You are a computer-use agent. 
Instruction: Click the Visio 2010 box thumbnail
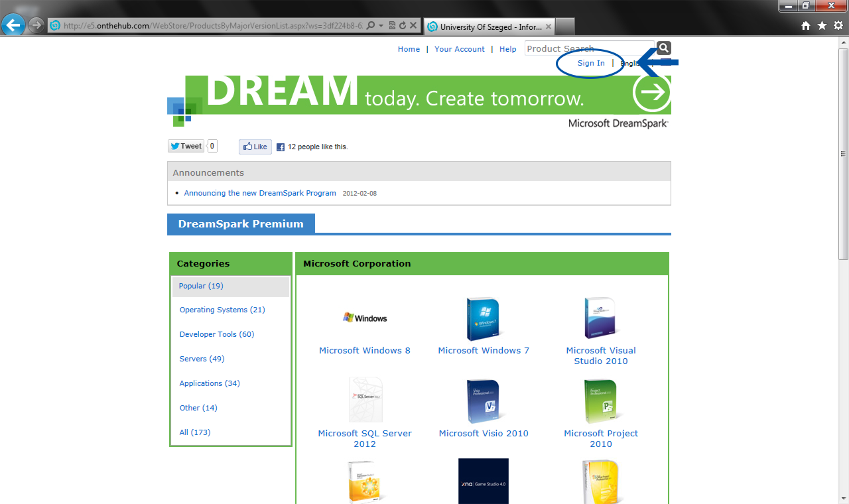click(x=483, y=401)
